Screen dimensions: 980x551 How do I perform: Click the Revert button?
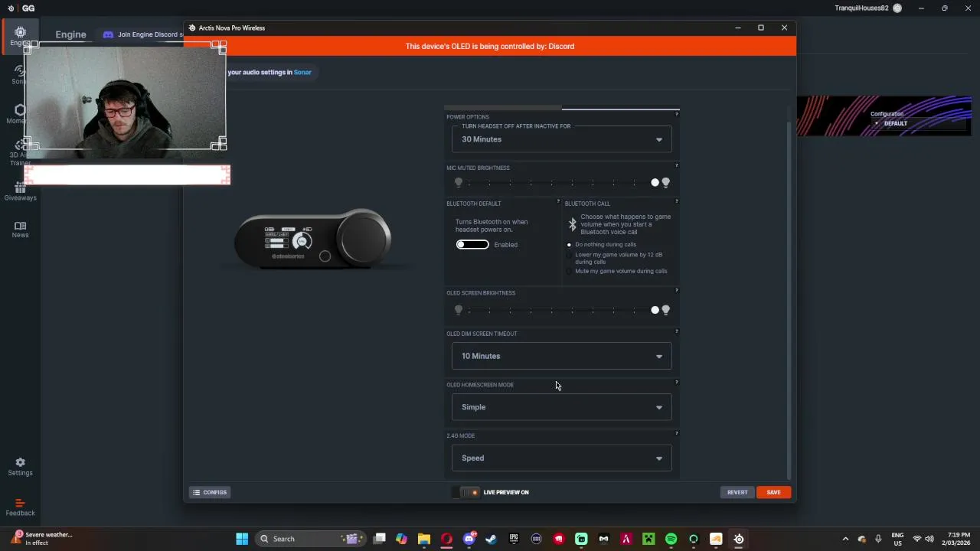coord(737,492)
